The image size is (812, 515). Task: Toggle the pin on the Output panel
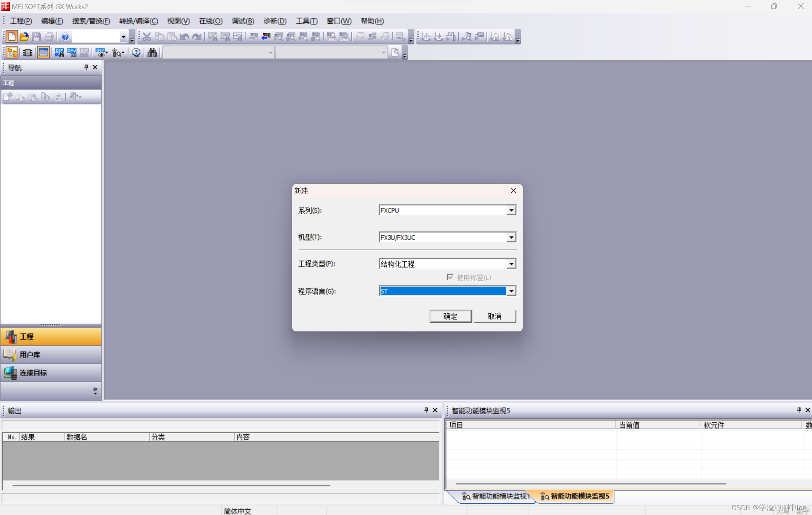(x=426, y=410)
